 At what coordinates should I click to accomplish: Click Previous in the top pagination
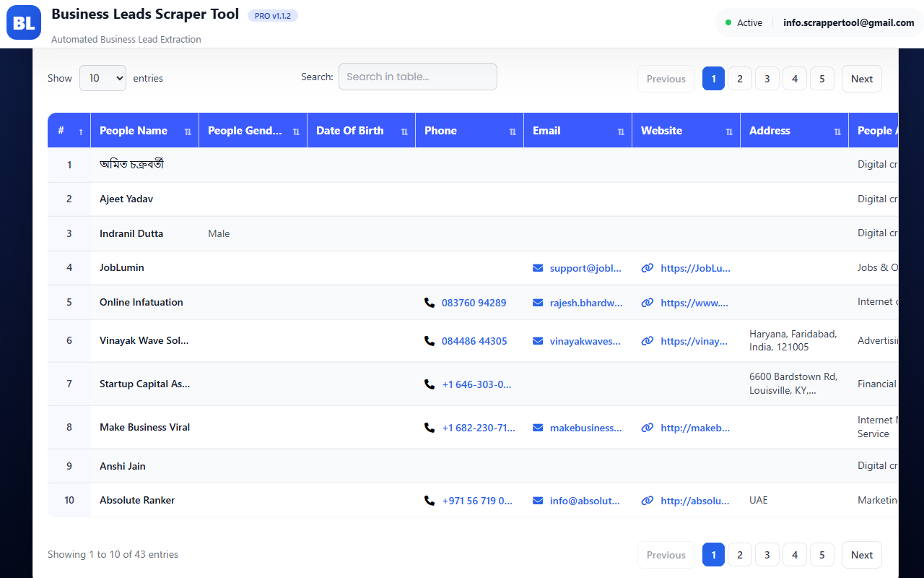(666, 79)
